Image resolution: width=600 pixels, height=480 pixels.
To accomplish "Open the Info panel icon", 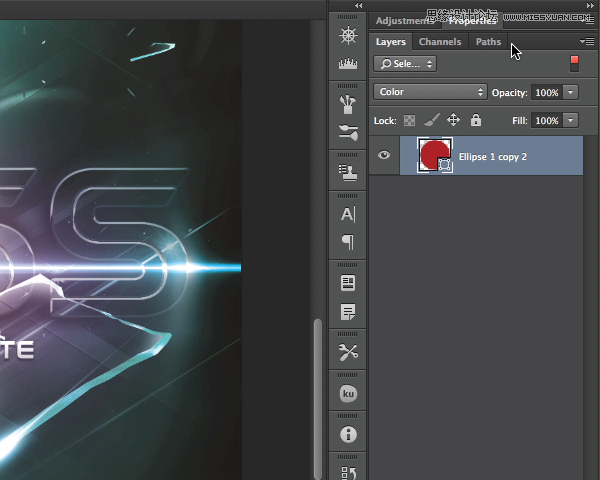I will [348, 434].
